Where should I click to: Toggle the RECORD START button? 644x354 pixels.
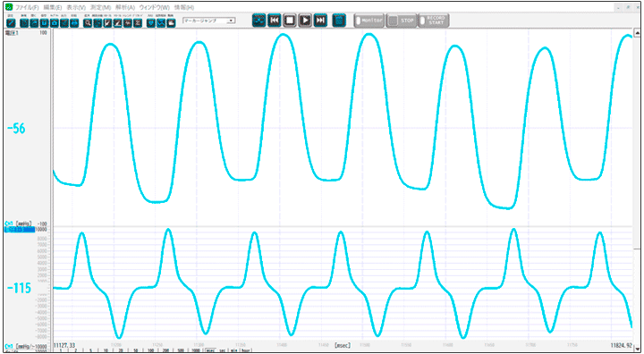coord(433,21)
